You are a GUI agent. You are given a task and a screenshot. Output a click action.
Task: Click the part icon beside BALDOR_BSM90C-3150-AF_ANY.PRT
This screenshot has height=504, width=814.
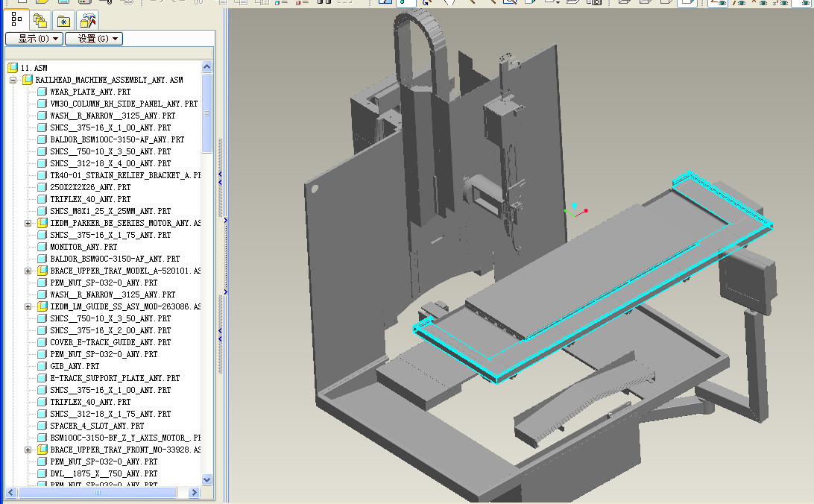click(42, 259)
